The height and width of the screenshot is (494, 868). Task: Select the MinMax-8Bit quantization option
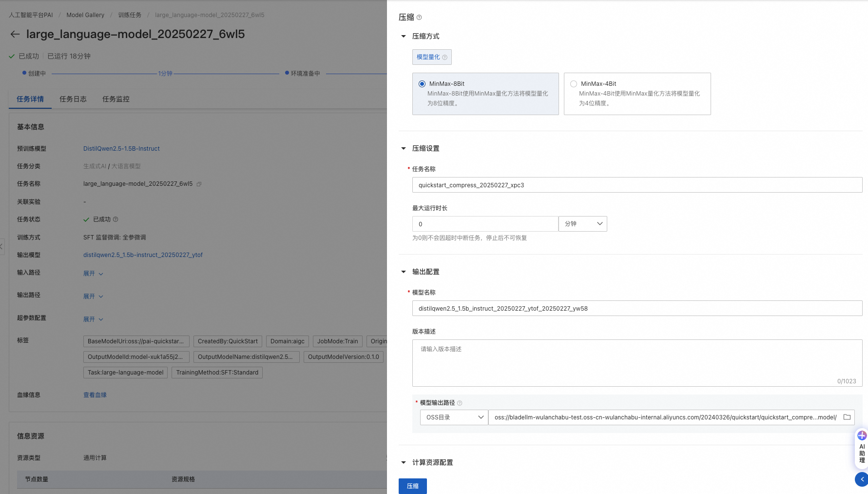(485, 94)
